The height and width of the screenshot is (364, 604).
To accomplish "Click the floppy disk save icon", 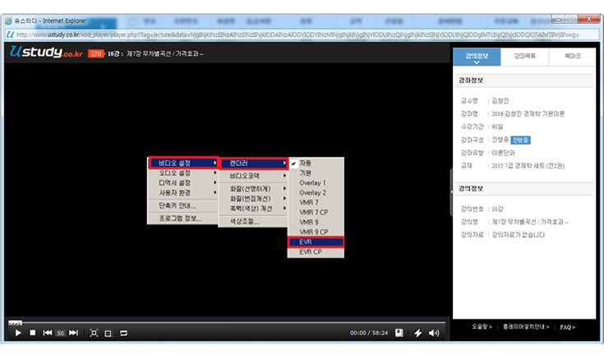I will click(399, 333).
